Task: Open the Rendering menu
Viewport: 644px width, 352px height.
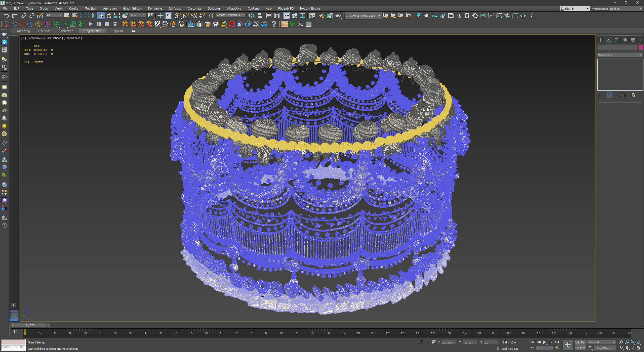Action: click(155, 9)
